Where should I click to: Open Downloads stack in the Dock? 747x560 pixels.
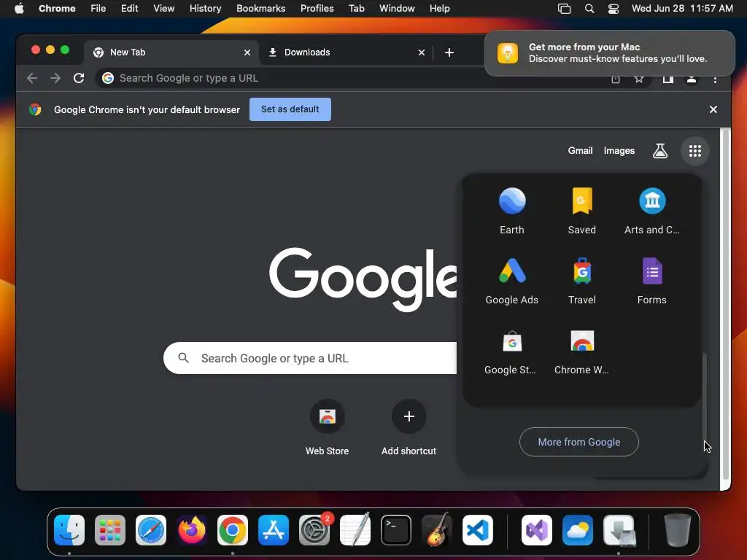click(x=619, y=530)
